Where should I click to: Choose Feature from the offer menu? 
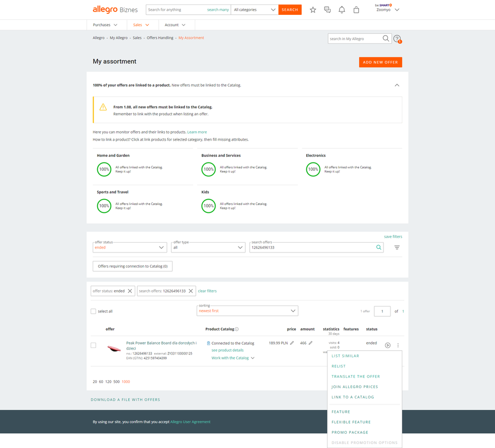pyautogui.click(x=340, y=412)
